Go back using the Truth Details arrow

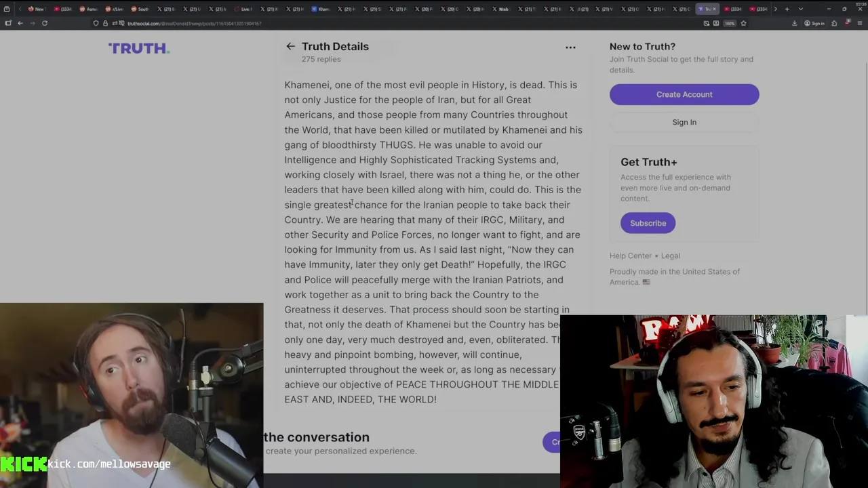tap(290, 46)
